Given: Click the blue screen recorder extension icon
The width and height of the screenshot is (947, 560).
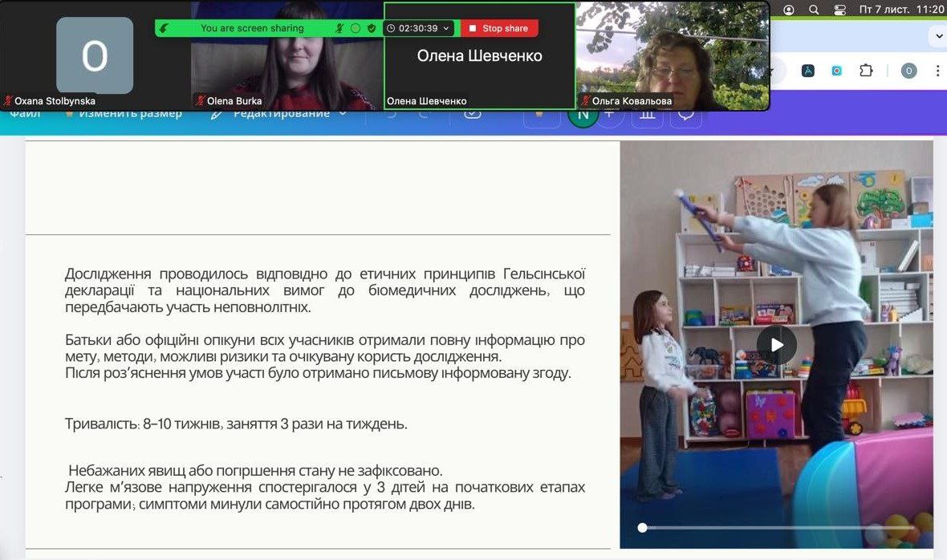Looking at the screenshot, I should 836,71.
